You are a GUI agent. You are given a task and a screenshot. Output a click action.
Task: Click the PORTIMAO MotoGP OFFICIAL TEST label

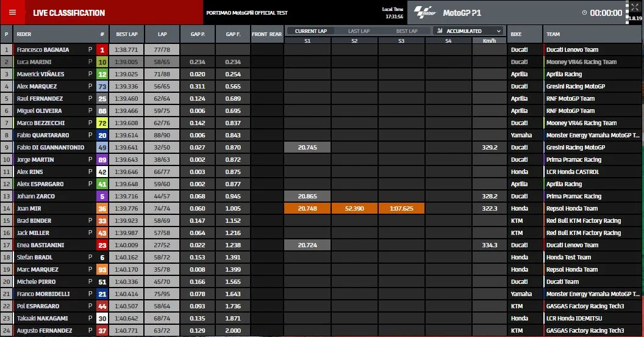pyautogui.click(x=247, y=13)
